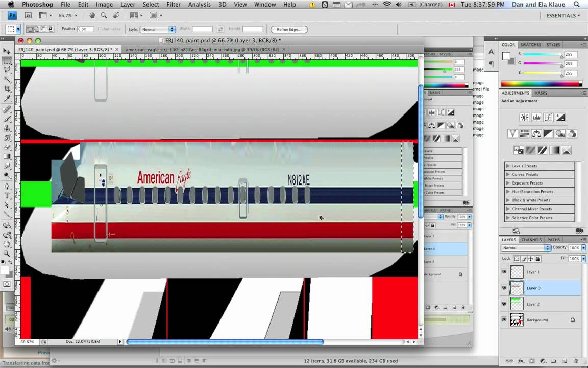Screen dimensions: 588x368
Task: Select the Brush tool
Action: [x=7, y=119]
